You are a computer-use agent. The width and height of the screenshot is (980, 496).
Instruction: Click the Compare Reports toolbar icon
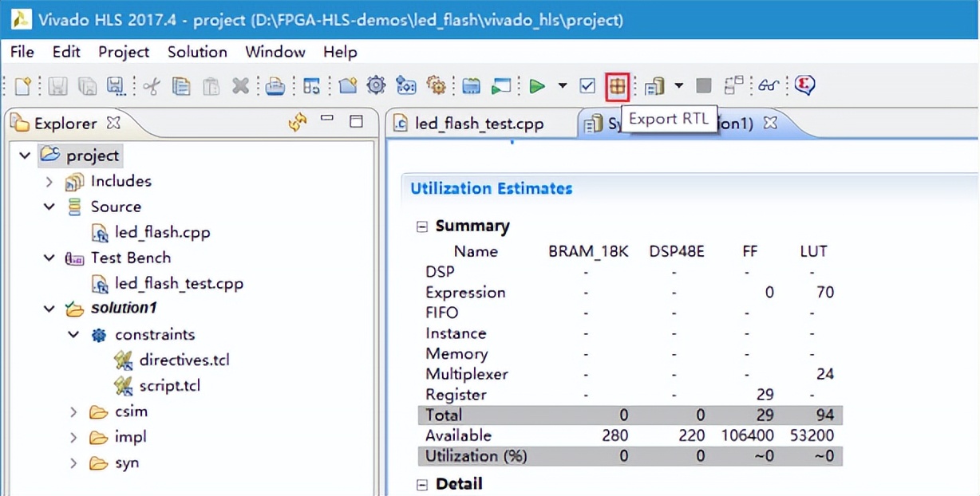click(733, 85)
